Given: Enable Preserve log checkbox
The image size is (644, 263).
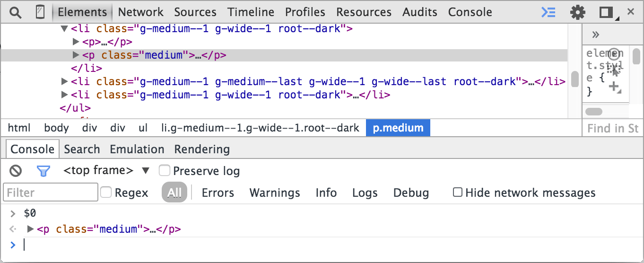Looking at the screenshot, I should coord(164,170).
